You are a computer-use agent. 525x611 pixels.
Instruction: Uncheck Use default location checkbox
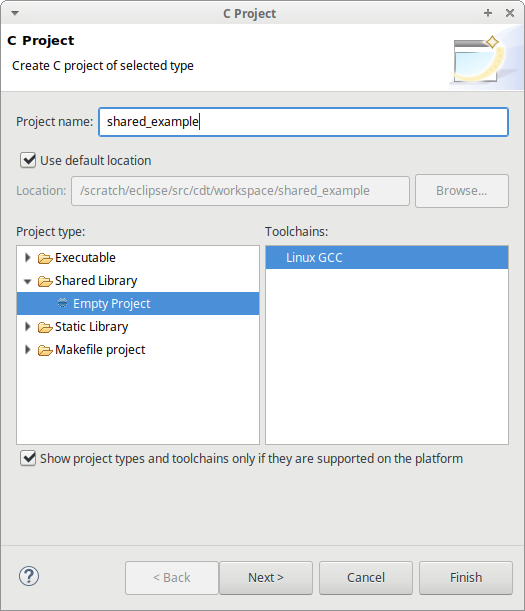point(28,160)
